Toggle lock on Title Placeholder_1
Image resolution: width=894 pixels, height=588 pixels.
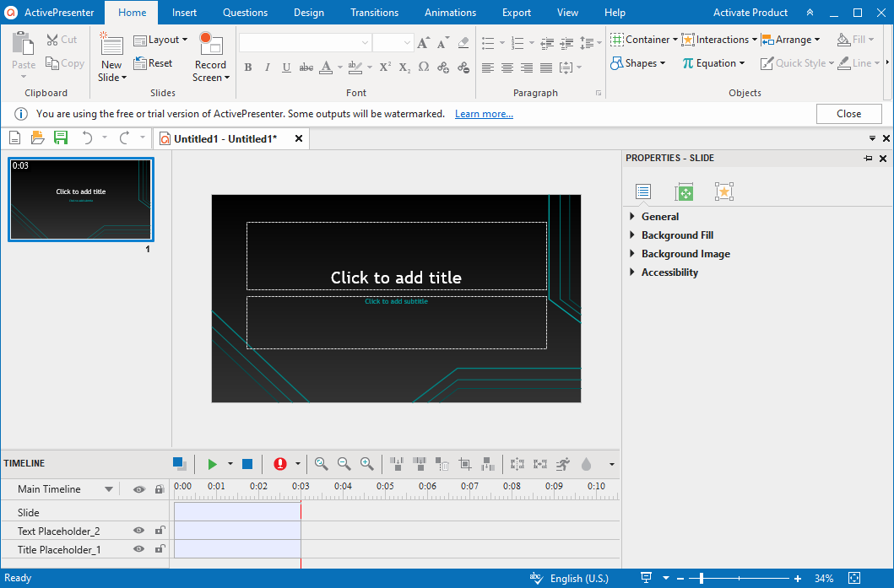[160, 549]
